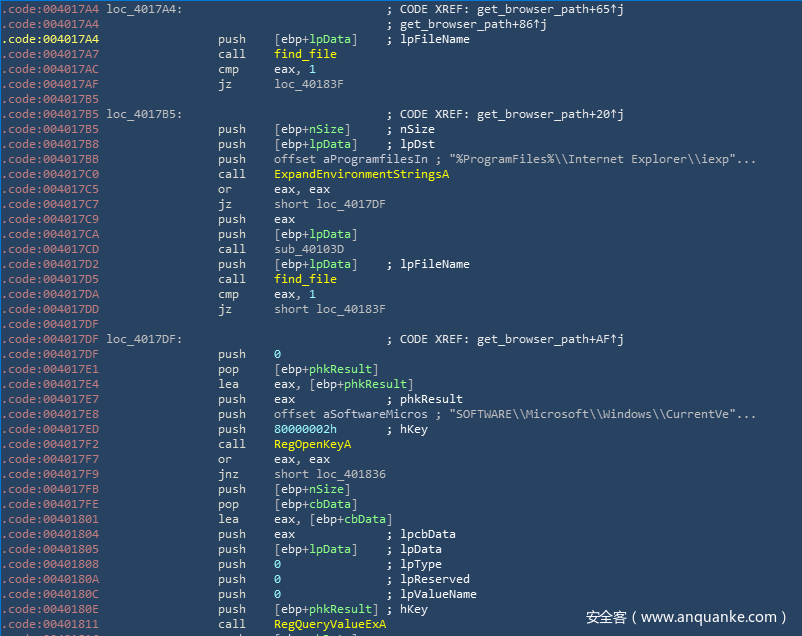Viewport: 802px width, 636px height.
Task: Select the ExpandEnvironmentStringsA call
Action: click(361, 174)
